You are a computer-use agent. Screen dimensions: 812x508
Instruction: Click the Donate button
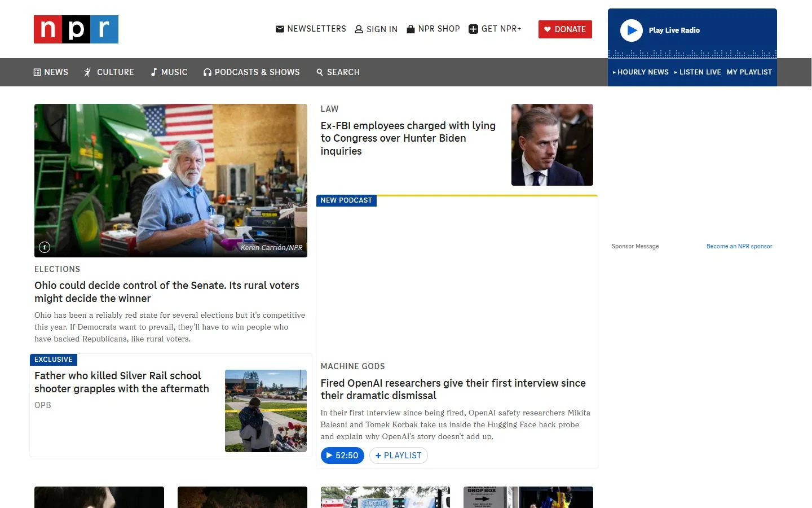click(x=565, y=29)
